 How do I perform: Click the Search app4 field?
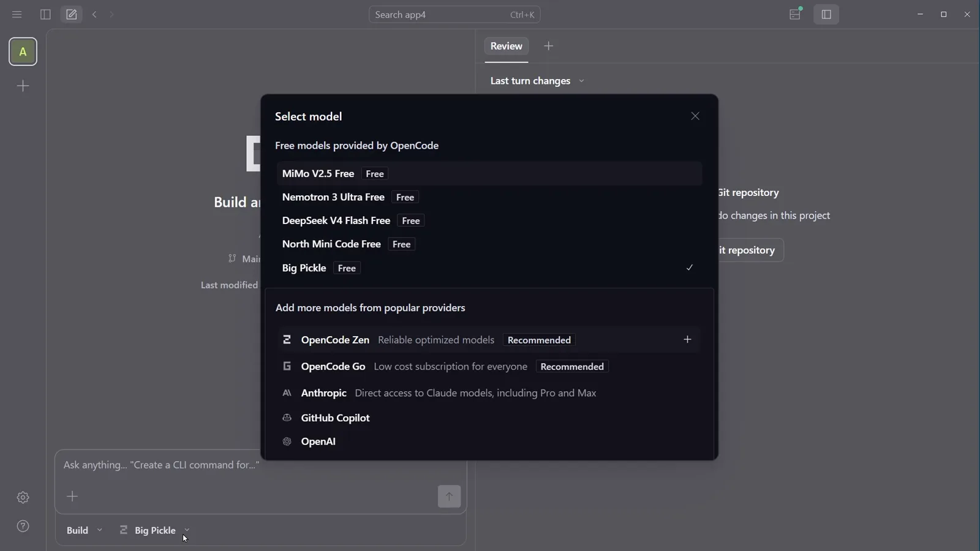click(454, 14)
